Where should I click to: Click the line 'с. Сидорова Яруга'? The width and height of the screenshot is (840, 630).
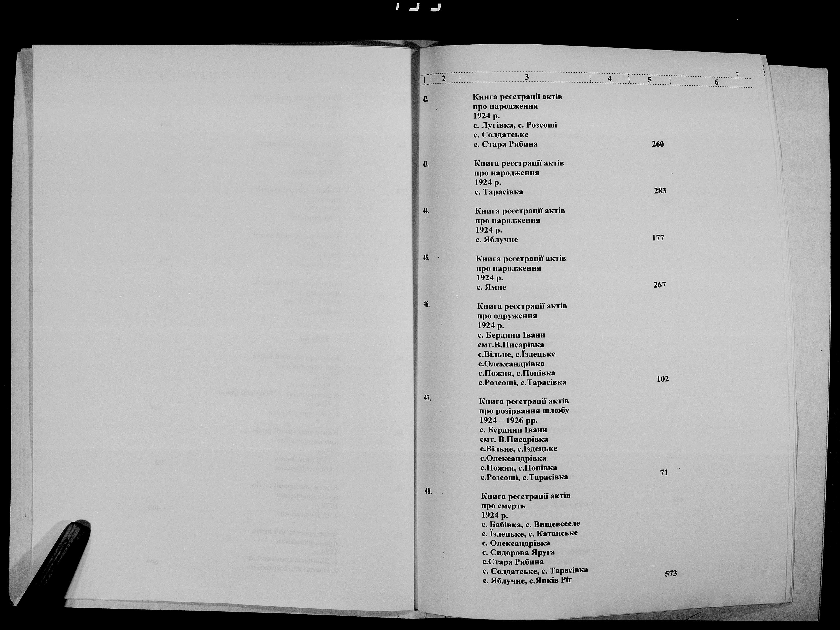click(x=518, y=553)
